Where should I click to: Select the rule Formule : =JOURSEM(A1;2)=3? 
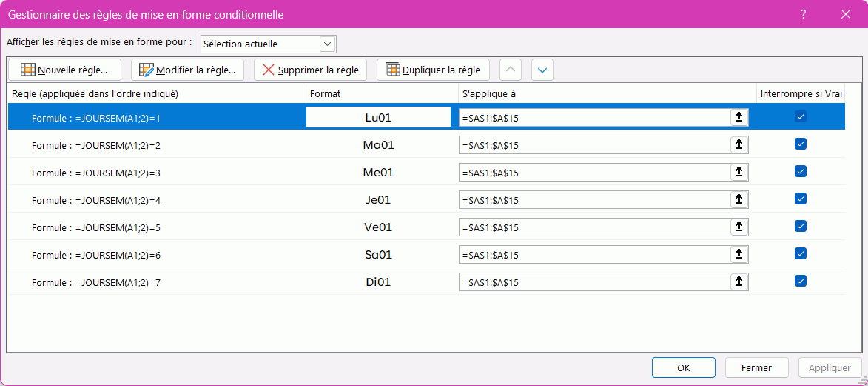(x=96, y=173)
